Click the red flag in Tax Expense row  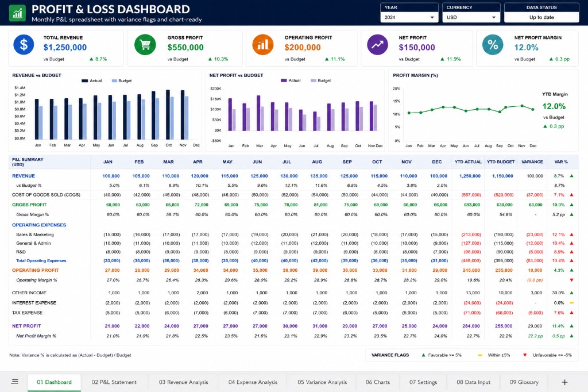(x=571, y=313)
